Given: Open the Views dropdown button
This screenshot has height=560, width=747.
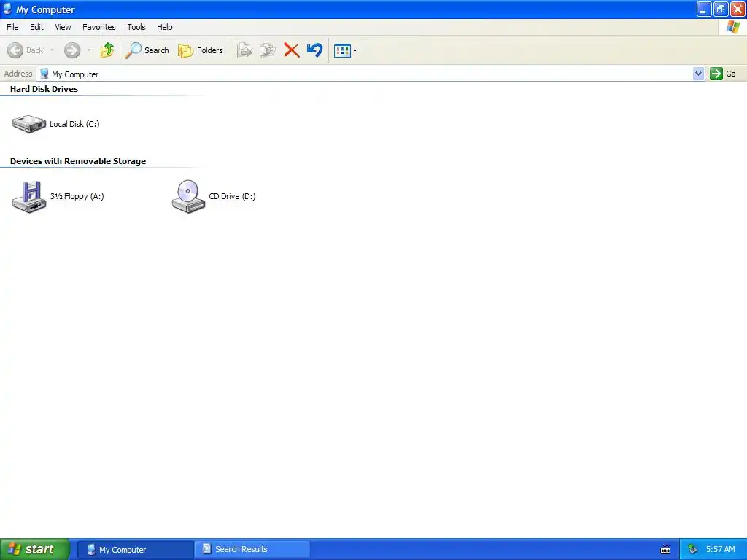Looking at the screenshot, I should pyautogui.click(x=345, y=50).
